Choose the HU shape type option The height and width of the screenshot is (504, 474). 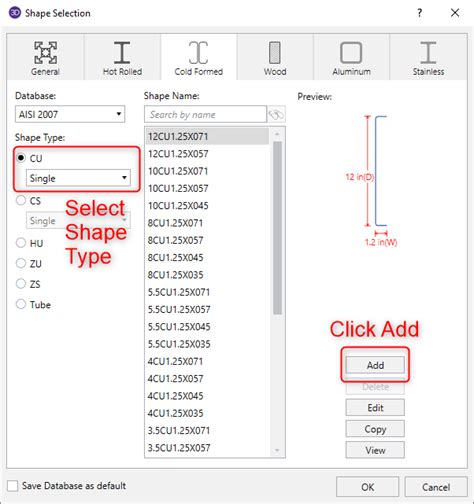tap(21, 243)
